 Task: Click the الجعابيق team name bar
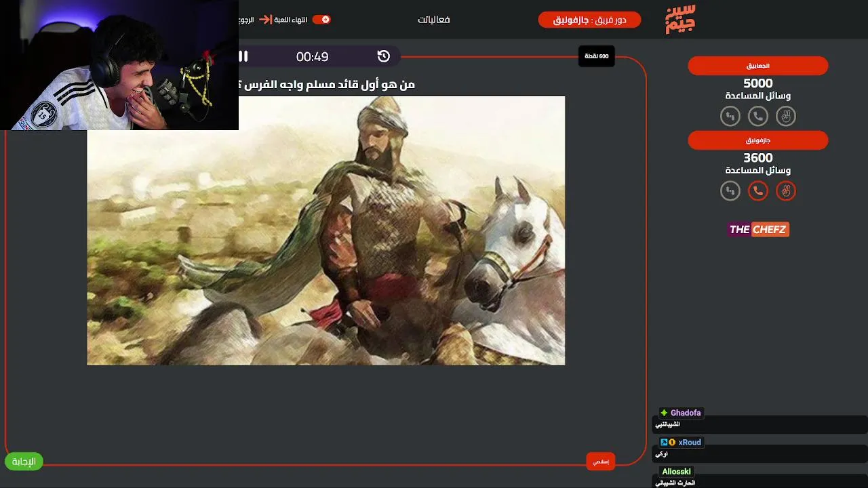tap(758, 66)
